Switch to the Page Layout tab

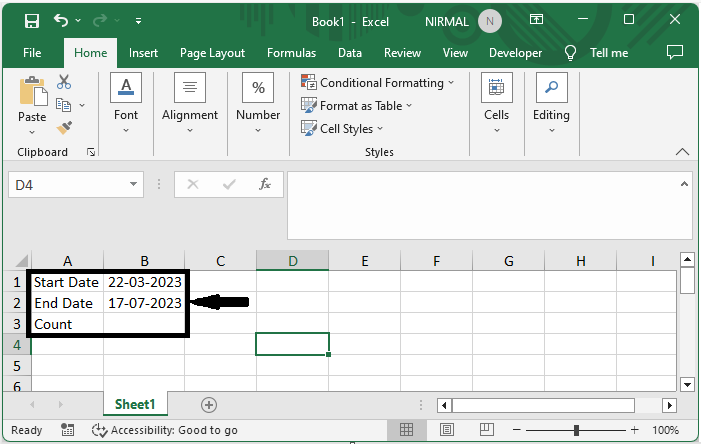click(212, 53)
